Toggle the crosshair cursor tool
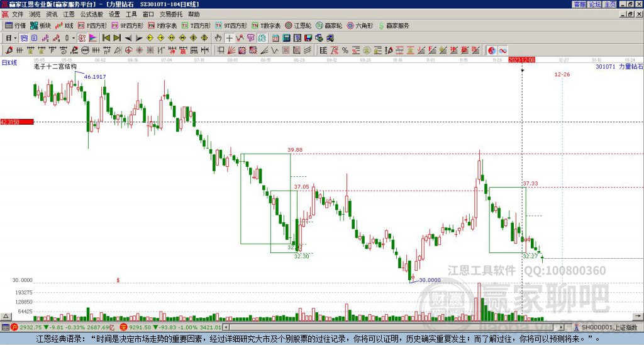This screenshot has width=644, height=345. 229,38
